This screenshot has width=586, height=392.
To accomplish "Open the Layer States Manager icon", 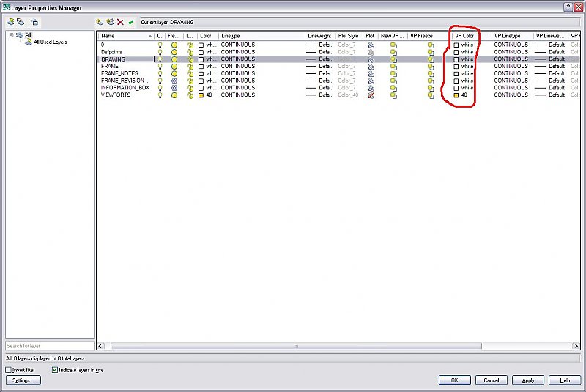I will (34, 22).
